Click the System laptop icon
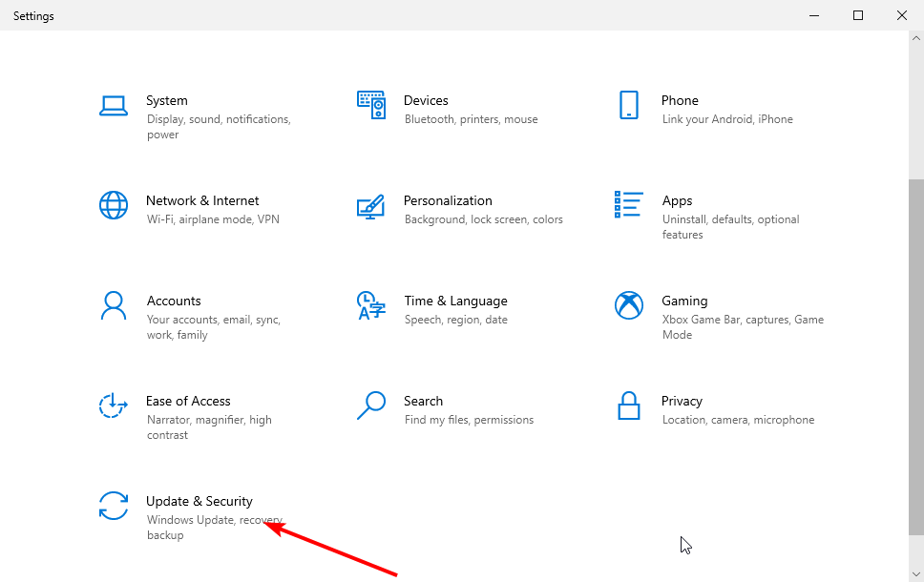924x582 pixels. [114, 105]
